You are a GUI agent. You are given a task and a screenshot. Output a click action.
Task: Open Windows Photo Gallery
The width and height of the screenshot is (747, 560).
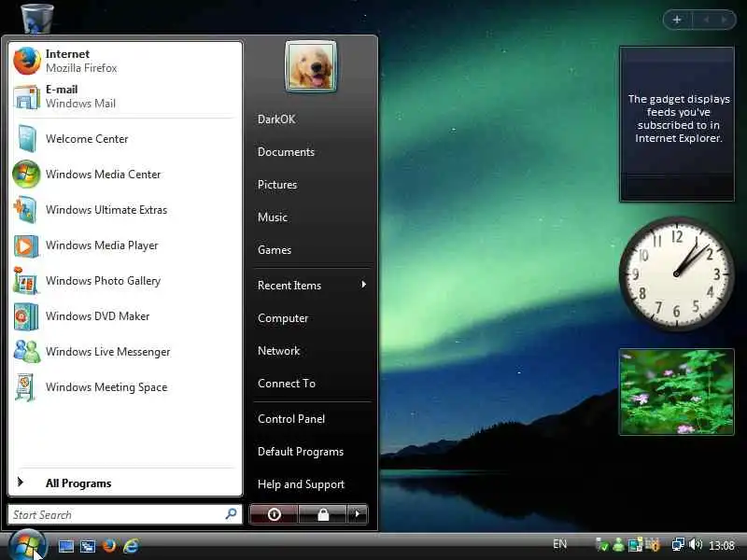(125, 281)
